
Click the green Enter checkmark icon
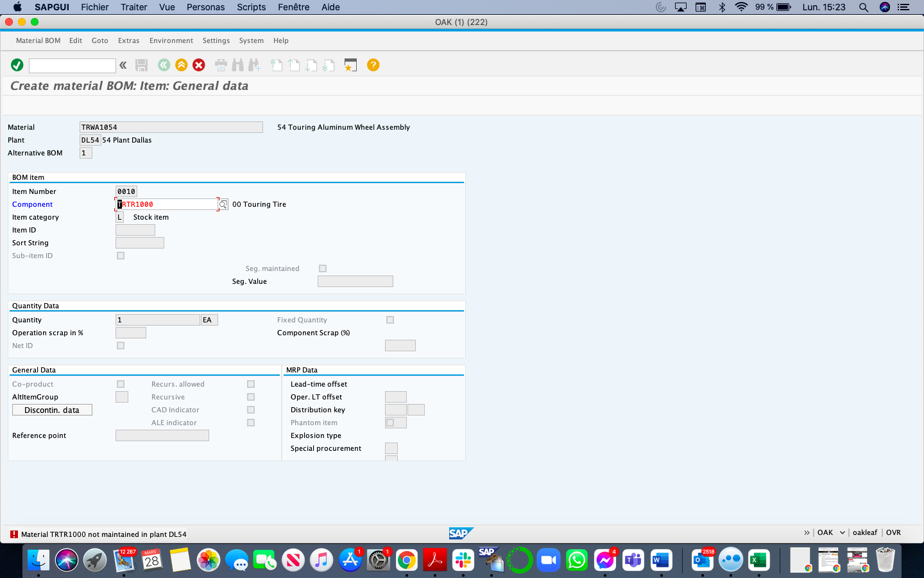tap(17, 65)
